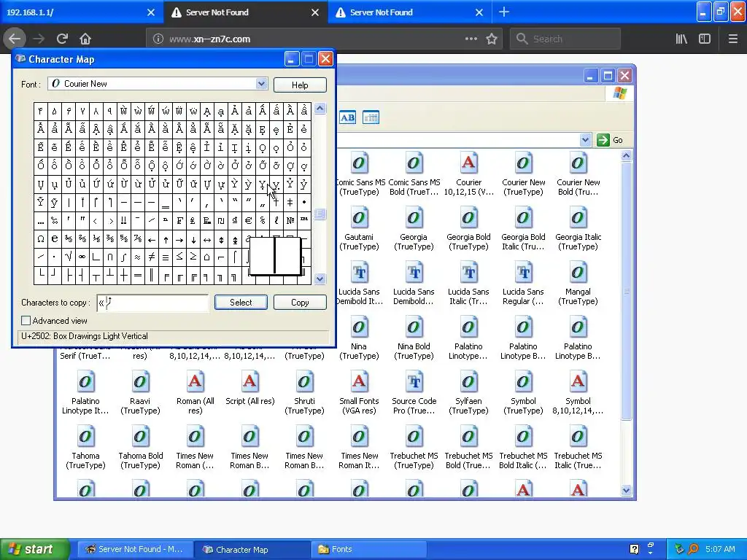Expand the Font dropdown in Character Map
This screenshot has height=560, width=747.
tap(261, 84)
